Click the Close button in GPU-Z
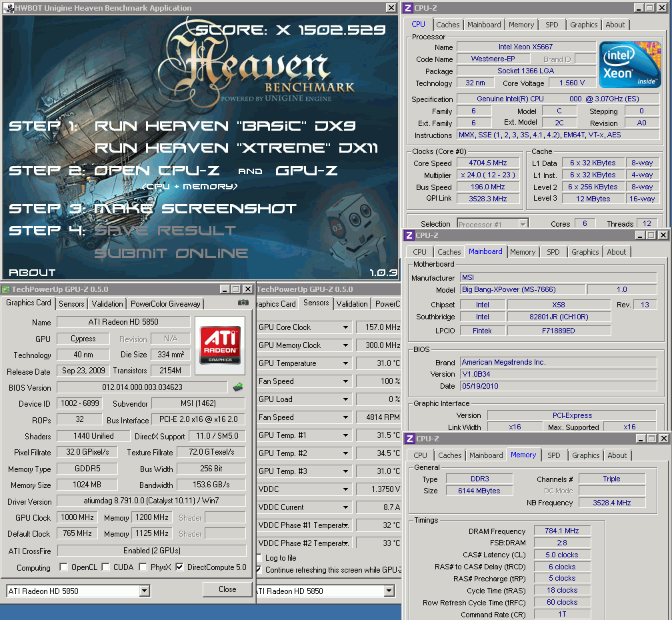Viewport: 672px width, 620px height. tap(227, 589)
